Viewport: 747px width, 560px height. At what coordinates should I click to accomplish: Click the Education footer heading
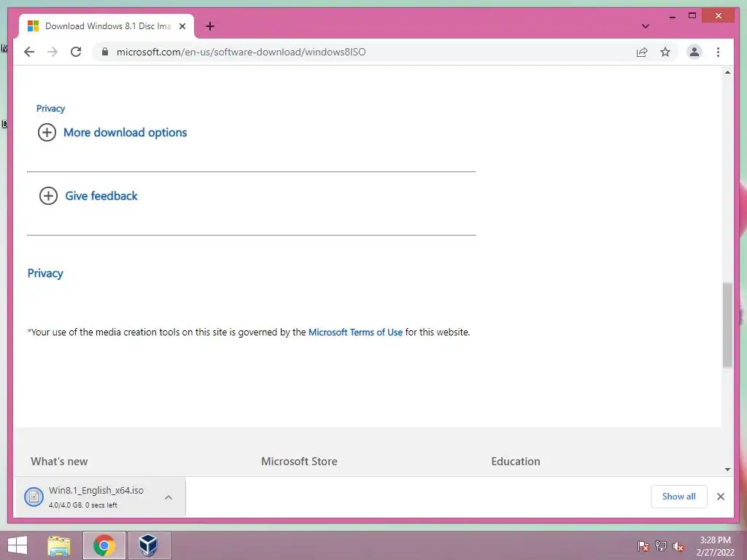[516, 462]
